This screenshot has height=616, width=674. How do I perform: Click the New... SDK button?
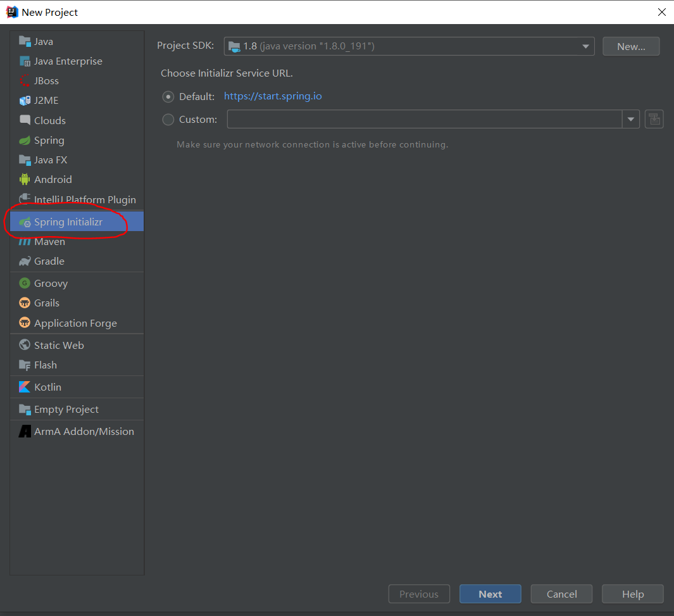(x=631, y=46)
